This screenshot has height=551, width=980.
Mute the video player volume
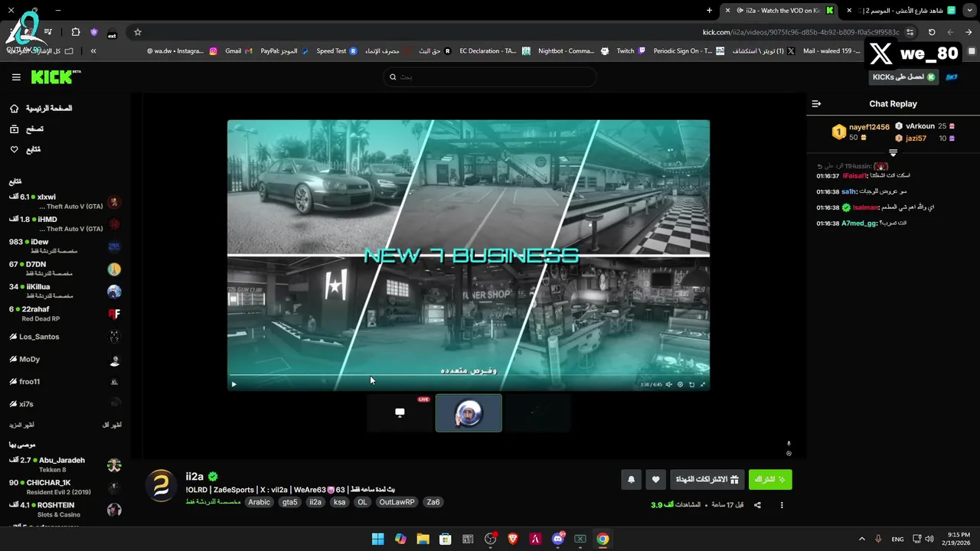tap(668, 384)
